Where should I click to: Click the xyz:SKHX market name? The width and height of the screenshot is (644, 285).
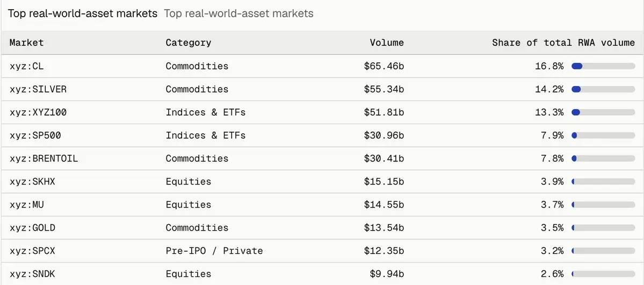point(32,181)
